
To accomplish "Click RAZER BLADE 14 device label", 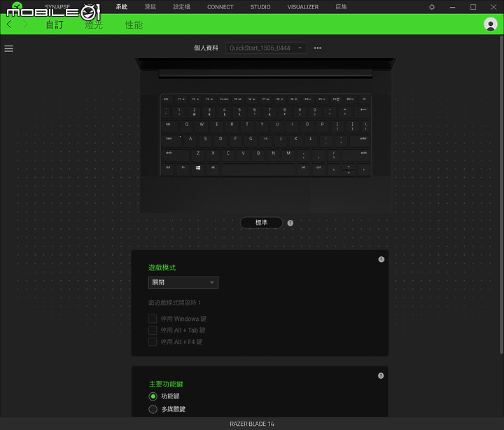I will point(252,424).
